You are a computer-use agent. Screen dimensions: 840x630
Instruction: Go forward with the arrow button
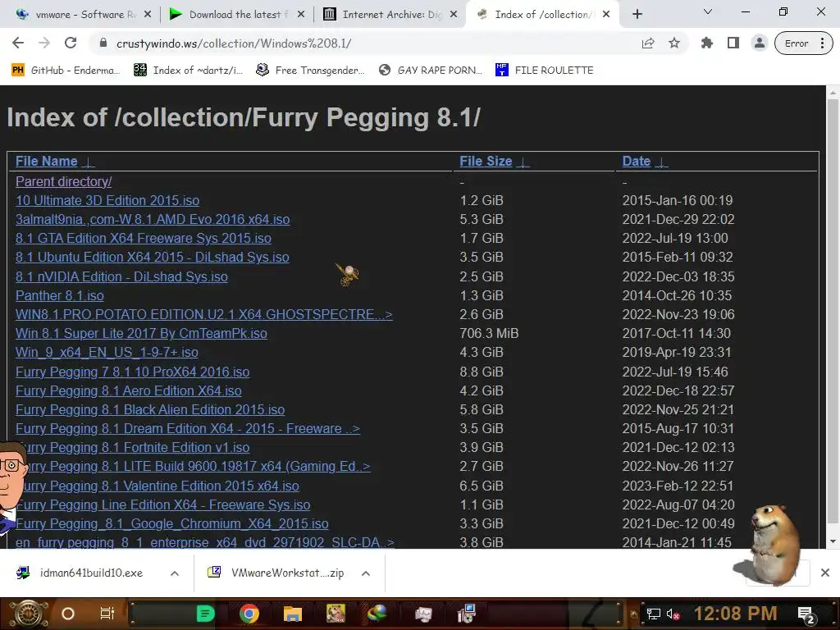click(x=44, y=43)
